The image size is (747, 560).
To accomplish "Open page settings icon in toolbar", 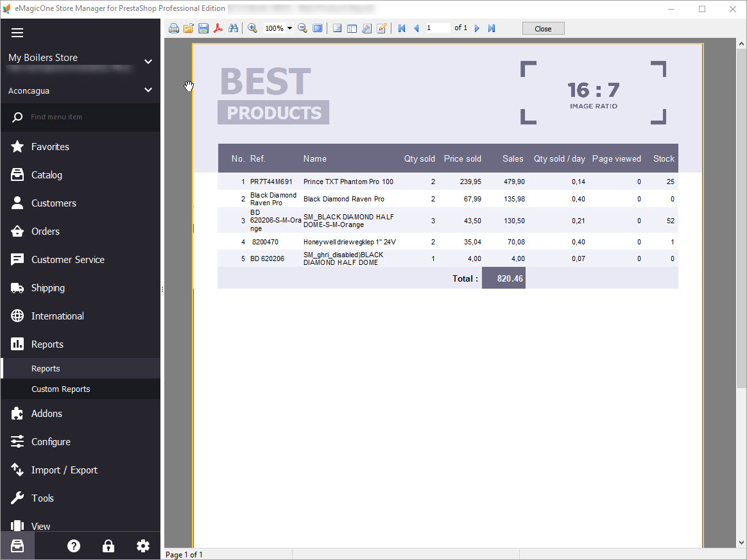I will pyautogui.click(x=366, y=29).
